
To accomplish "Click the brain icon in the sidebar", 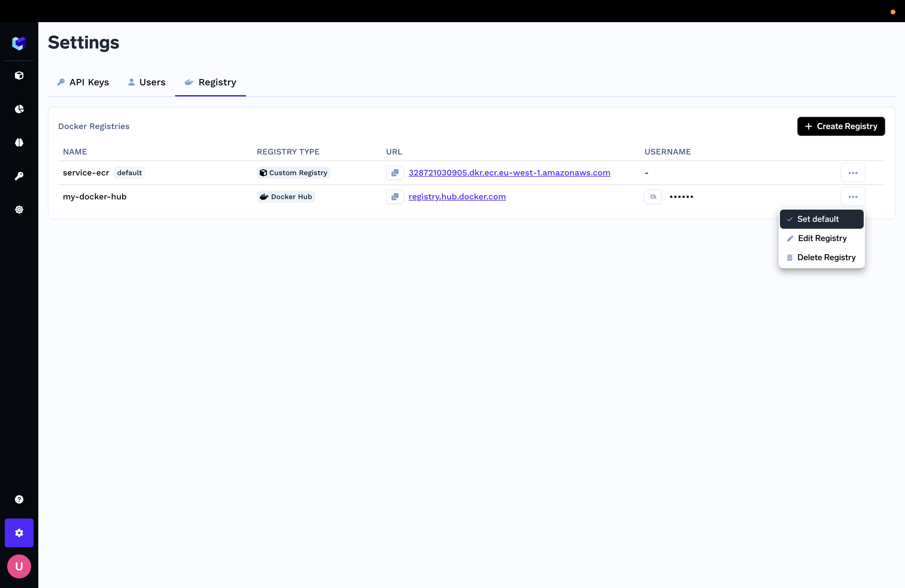I will point(19,143).
